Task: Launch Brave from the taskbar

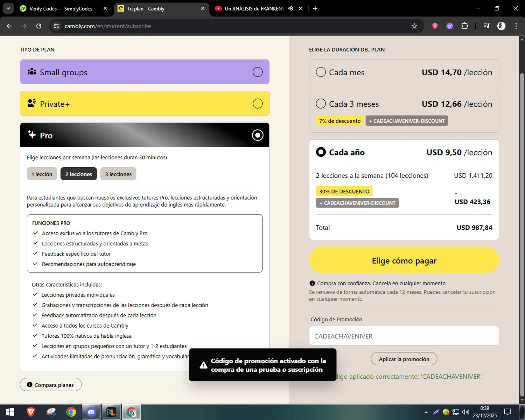Action: tap(31, 412)
